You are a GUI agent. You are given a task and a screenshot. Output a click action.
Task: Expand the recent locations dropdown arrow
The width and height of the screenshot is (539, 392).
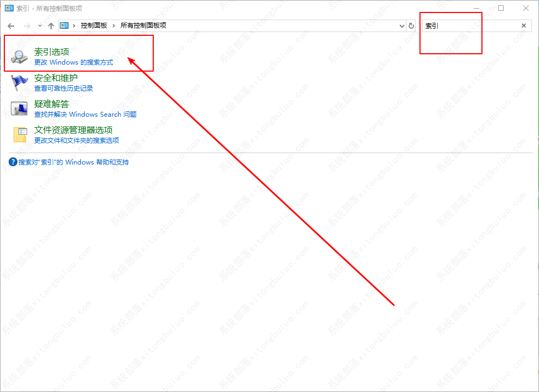[x=40, y=26]
